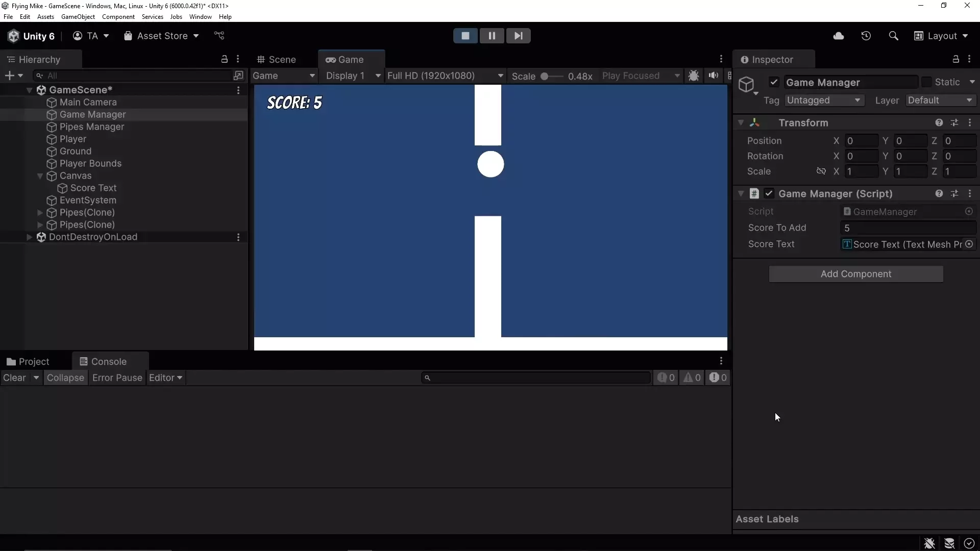Open the Tag Untagged dropdown

coord(824,101)
